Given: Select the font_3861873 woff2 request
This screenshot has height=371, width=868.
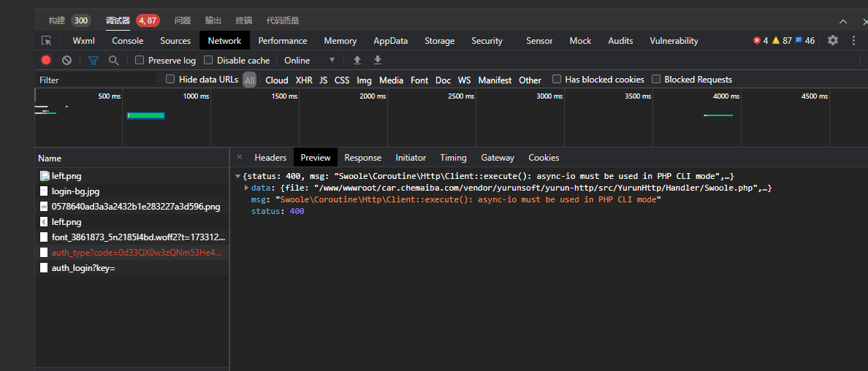Looking at the screenshot, I should pos(132,237).
